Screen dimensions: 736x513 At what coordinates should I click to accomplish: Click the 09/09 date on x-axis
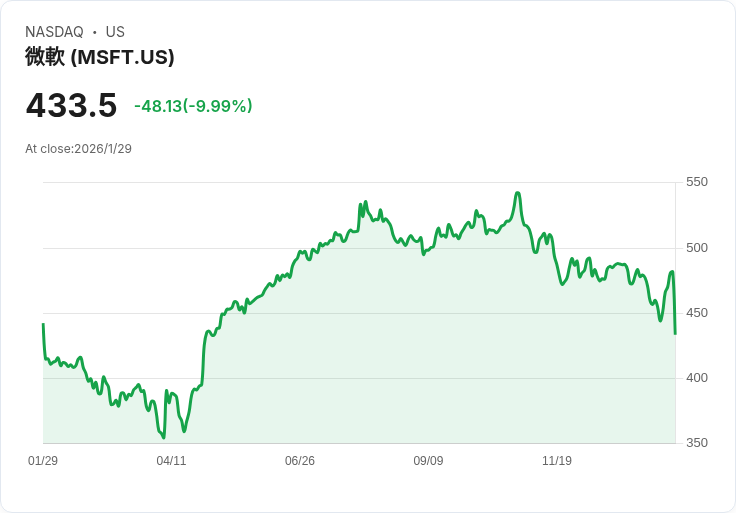pos(428,461)
